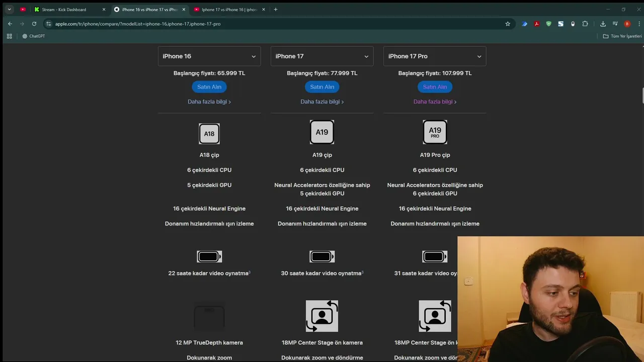The image size is (644, 362).
Task: Click the A18 chip icon
Action: coord(209,133)
